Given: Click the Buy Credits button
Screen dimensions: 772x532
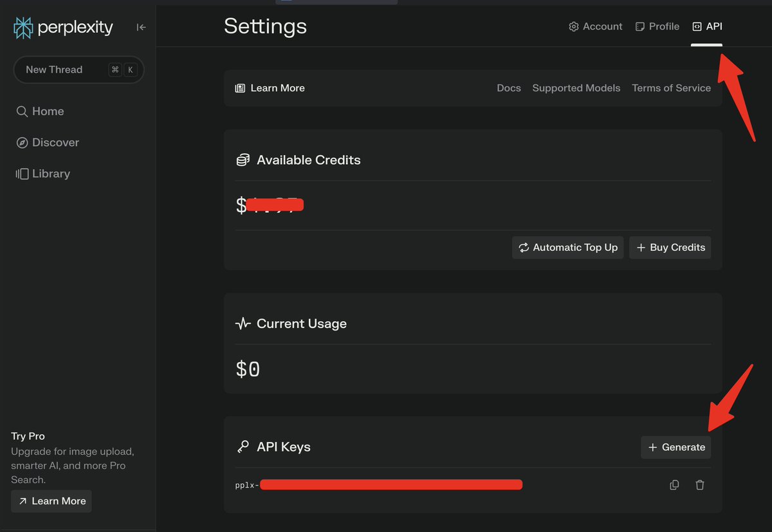Looking at the screenshot, I should point(670,248).
